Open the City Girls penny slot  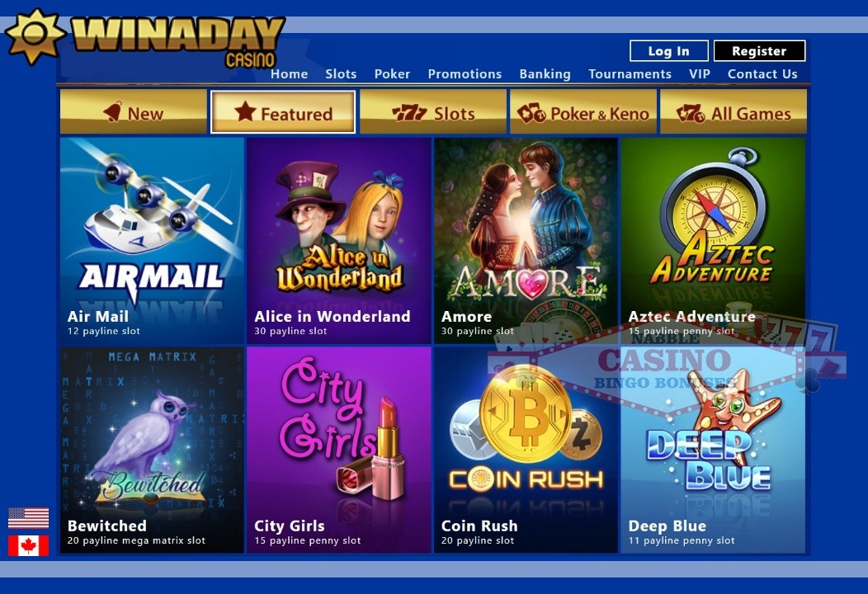339,450
